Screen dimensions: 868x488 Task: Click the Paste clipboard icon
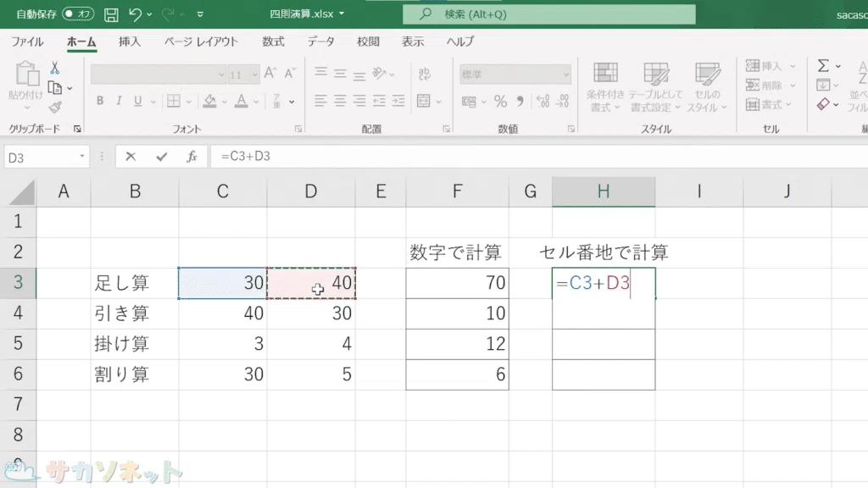pos(26,74)
